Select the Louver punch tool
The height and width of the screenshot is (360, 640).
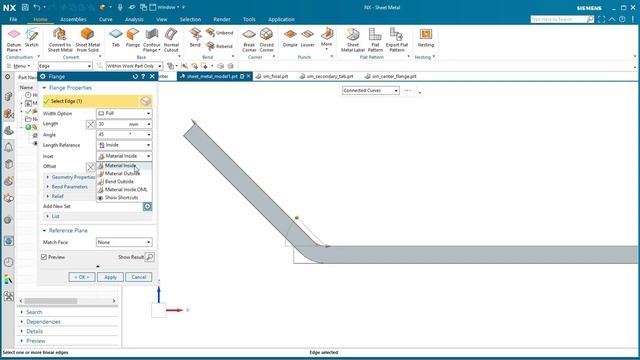[x=308, y=38]
